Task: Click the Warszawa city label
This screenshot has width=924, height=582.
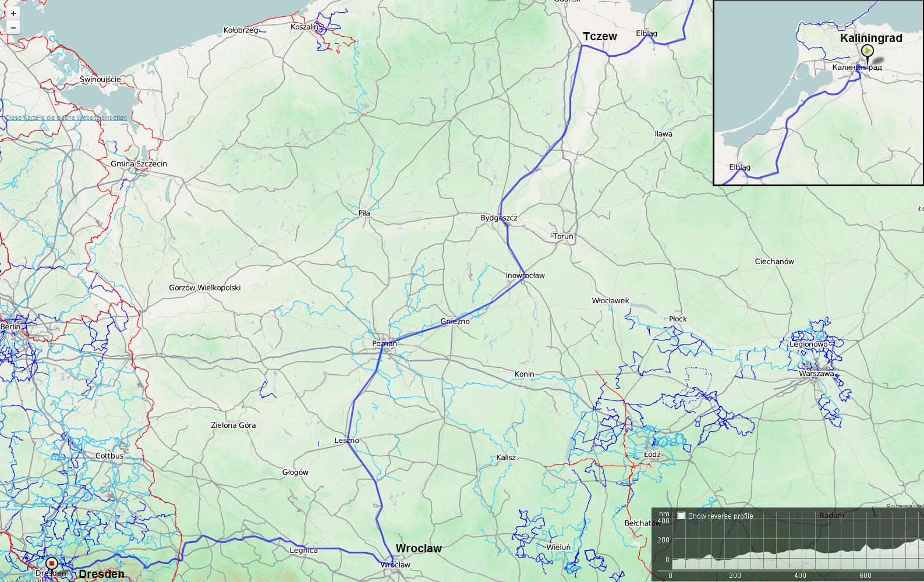Action: [816, 374]
